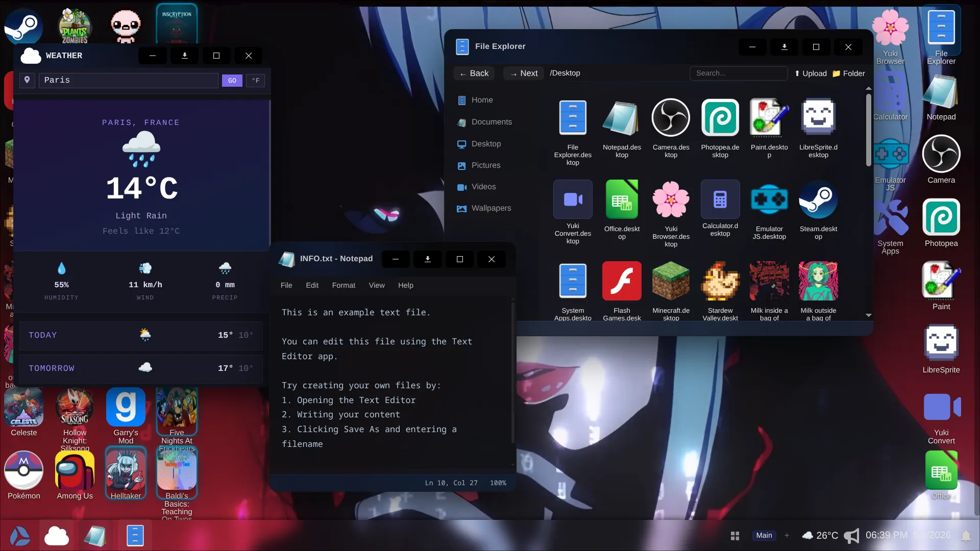Open the Help menu in Notepad
The image size is (980, 551).
point(406,285)
